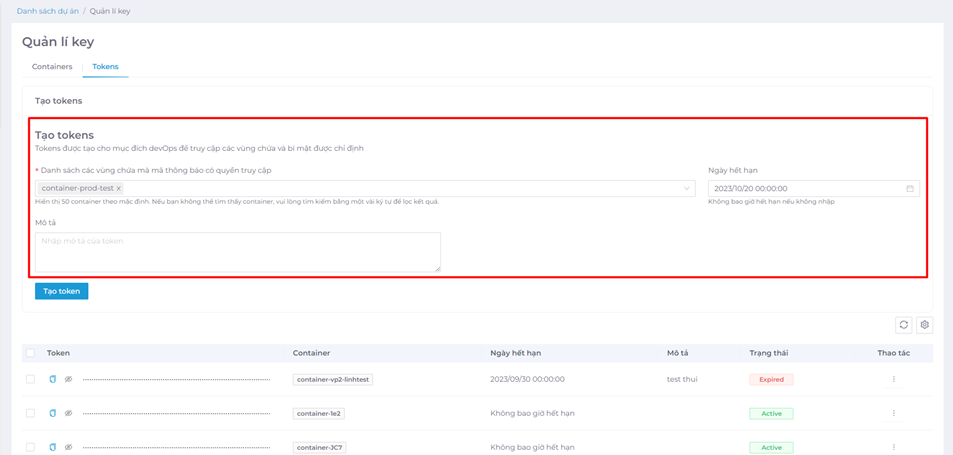
Task: Remove the container-prod-test tag
Action: 119,188
